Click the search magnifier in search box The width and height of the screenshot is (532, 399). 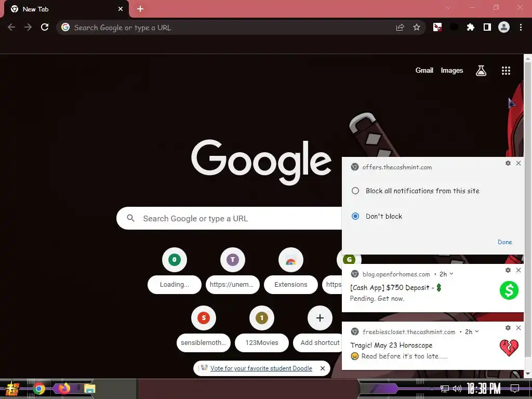point(130,218)
